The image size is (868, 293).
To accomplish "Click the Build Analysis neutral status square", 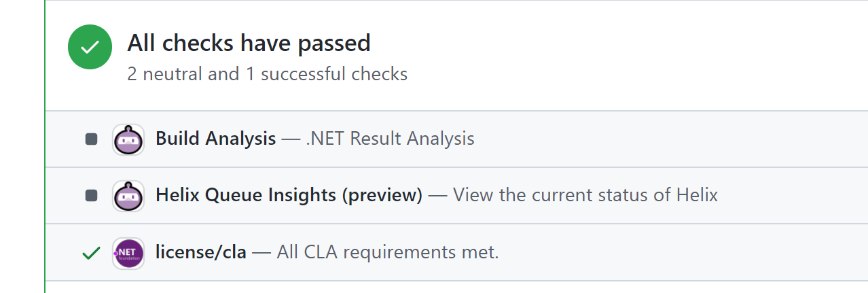I will (91, 139).
